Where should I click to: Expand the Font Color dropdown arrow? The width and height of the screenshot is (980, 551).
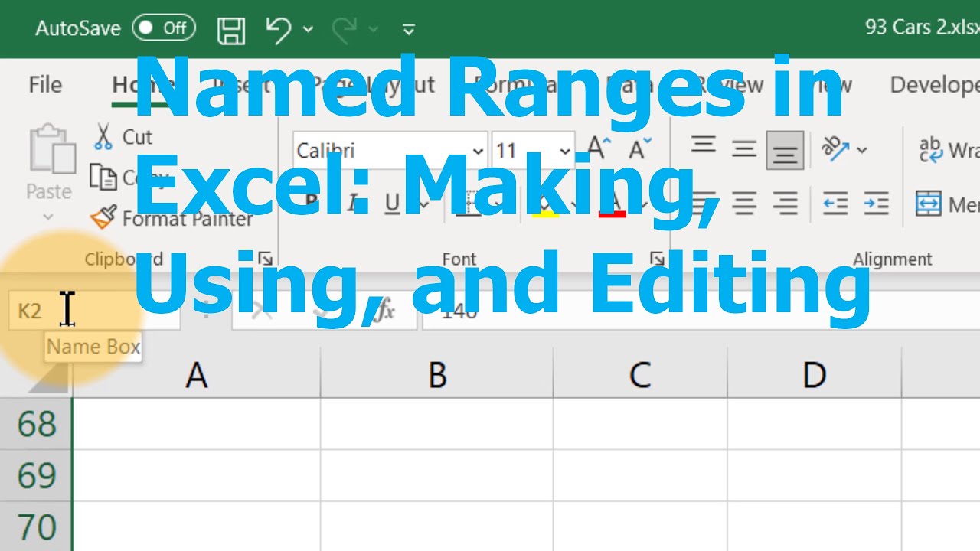click(x=644, y=204)
